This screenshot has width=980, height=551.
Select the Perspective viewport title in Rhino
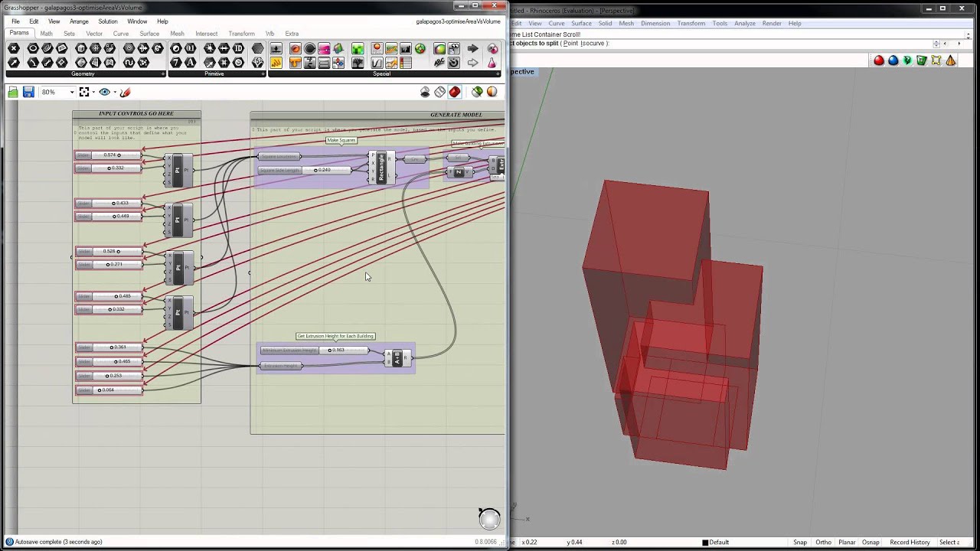click(522, 72)
